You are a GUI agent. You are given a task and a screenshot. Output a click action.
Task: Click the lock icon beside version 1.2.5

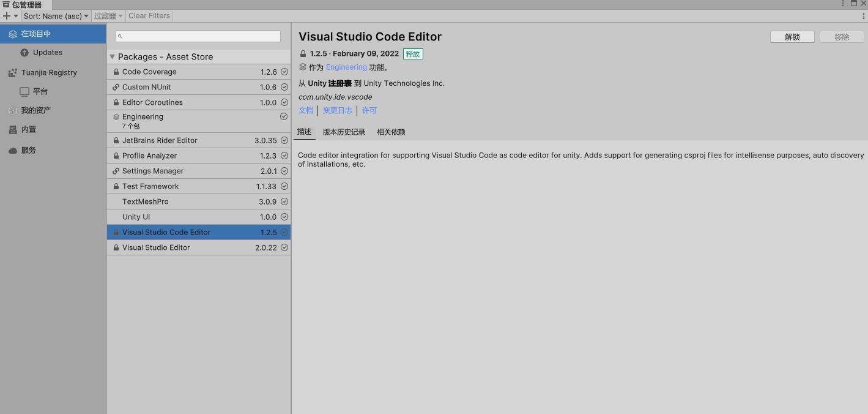tap(303, 54)
